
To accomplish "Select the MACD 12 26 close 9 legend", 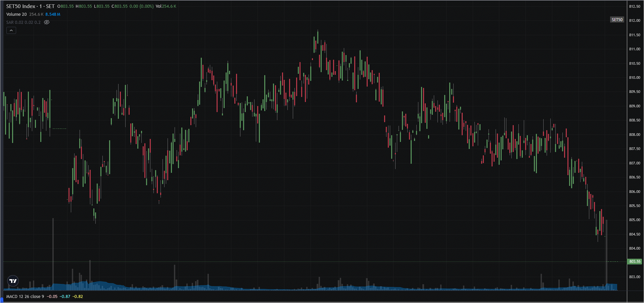I will (x=25, y=297).
